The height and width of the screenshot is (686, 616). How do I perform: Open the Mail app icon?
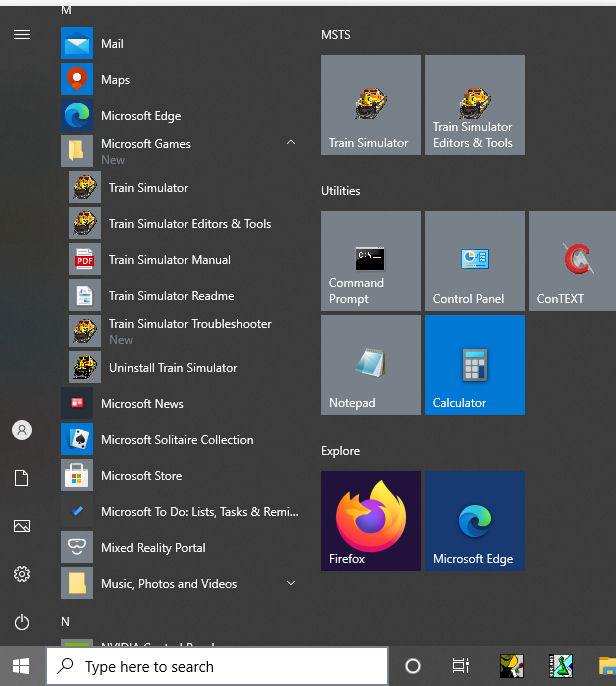coord(77,43)
